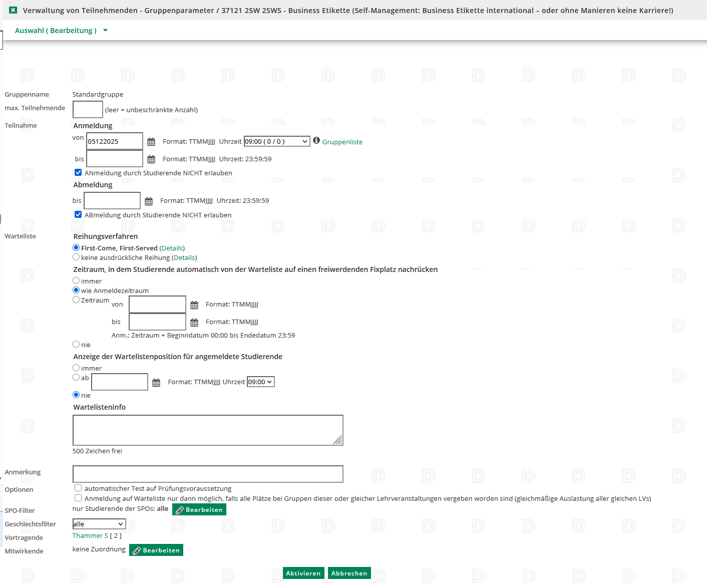This screenshot has height=588, width=707.
Task: Click the green close icon in title bar
Action: (13, 10)
